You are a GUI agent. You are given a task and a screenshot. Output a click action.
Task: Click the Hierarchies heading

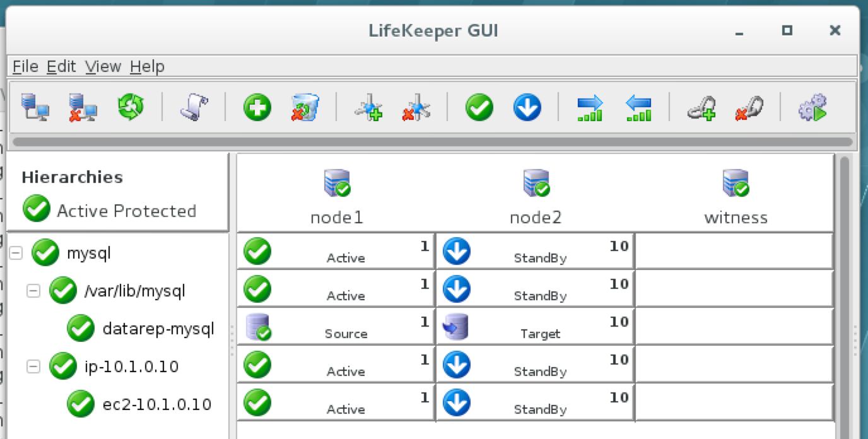(72, 177)
